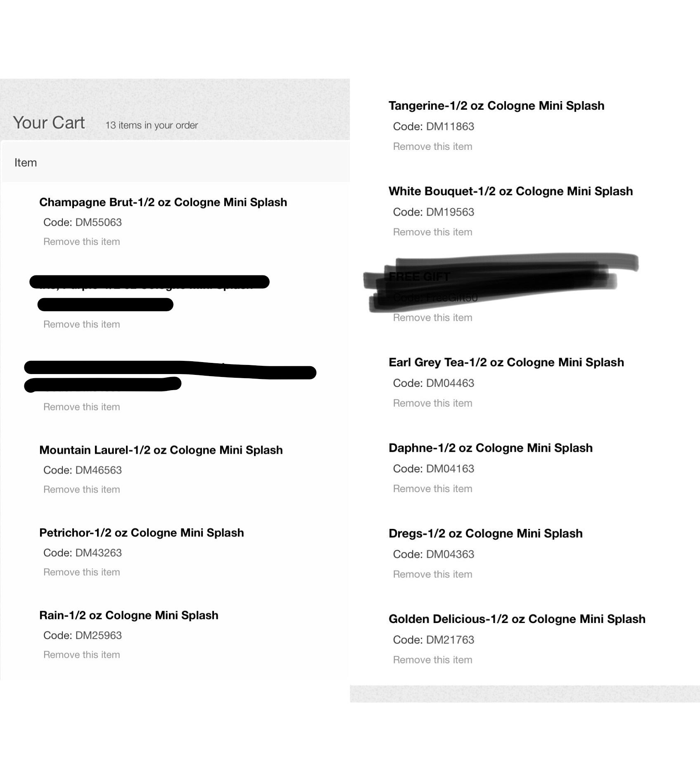The image size is (700, 758).
Task: Click the Item column header
Action: pos(26,163)
